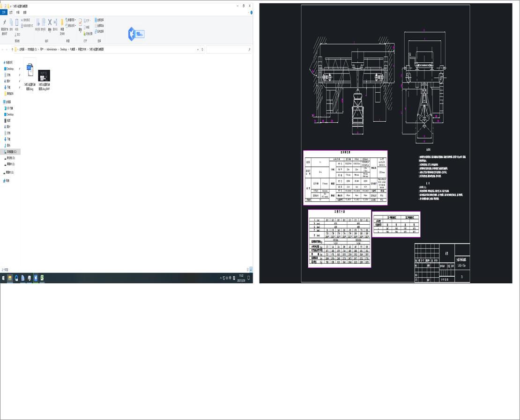Image resolution: width=520 pixels, height=420 pixels.
Task: Switch to details view icon in status bar
Action: click(x=248, y=270)
